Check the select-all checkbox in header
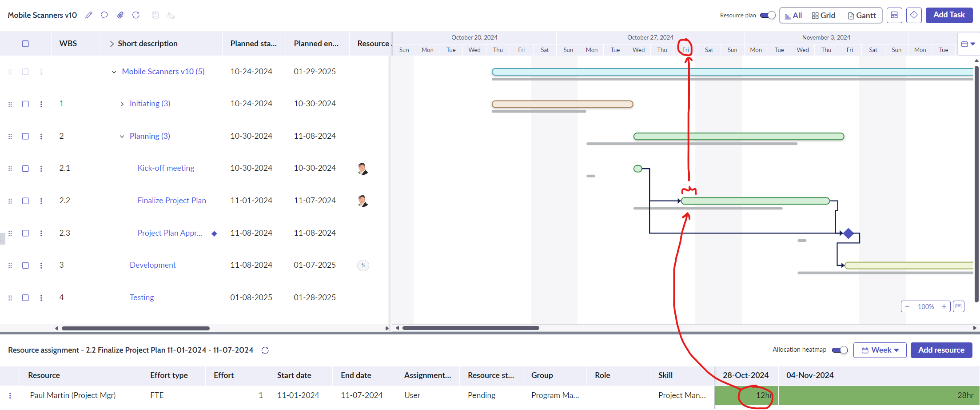 (25, 44)
